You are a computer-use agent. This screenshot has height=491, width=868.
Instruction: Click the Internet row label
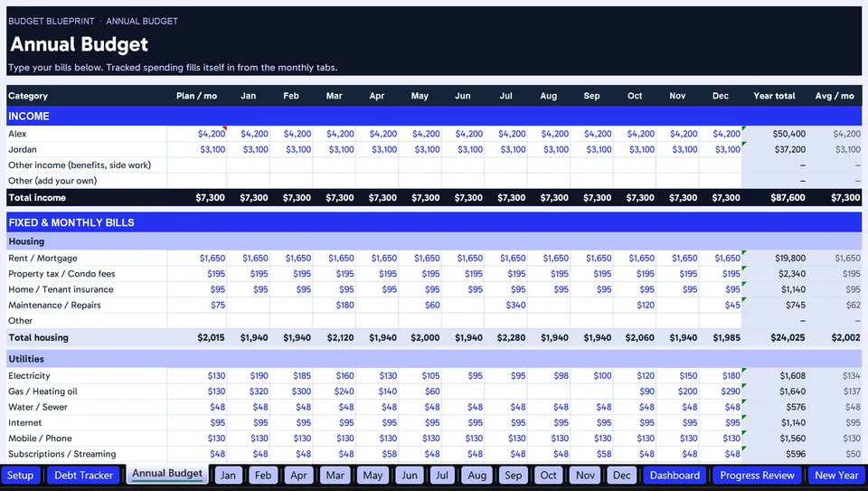[25, 423]
